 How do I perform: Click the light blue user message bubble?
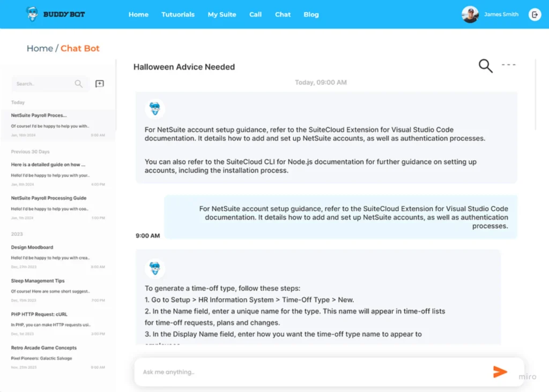click(340, 217)
